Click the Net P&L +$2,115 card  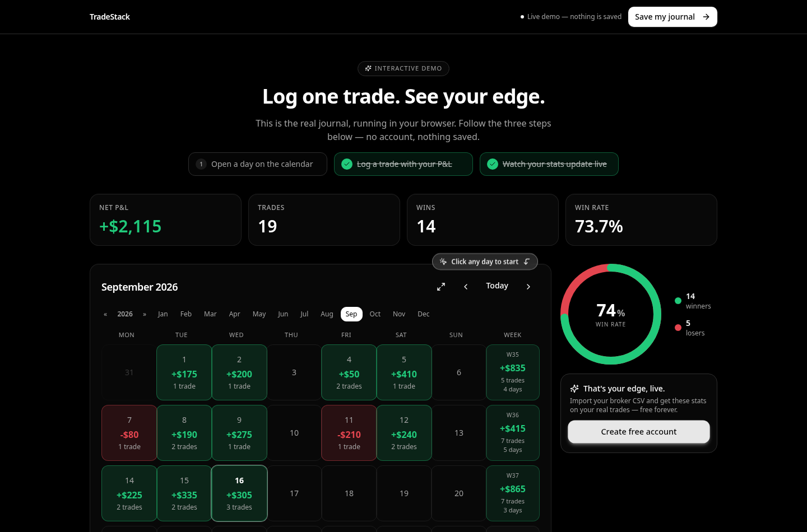(x=165, y=220)
